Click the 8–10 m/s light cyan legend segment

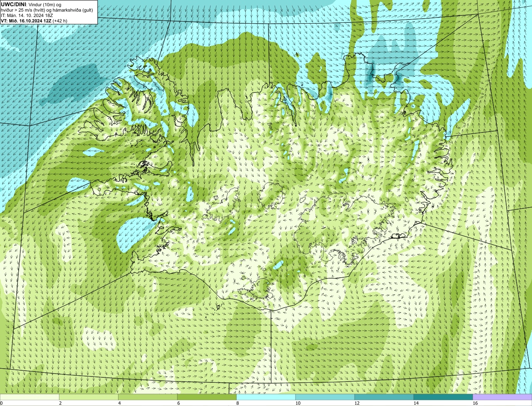266,397
